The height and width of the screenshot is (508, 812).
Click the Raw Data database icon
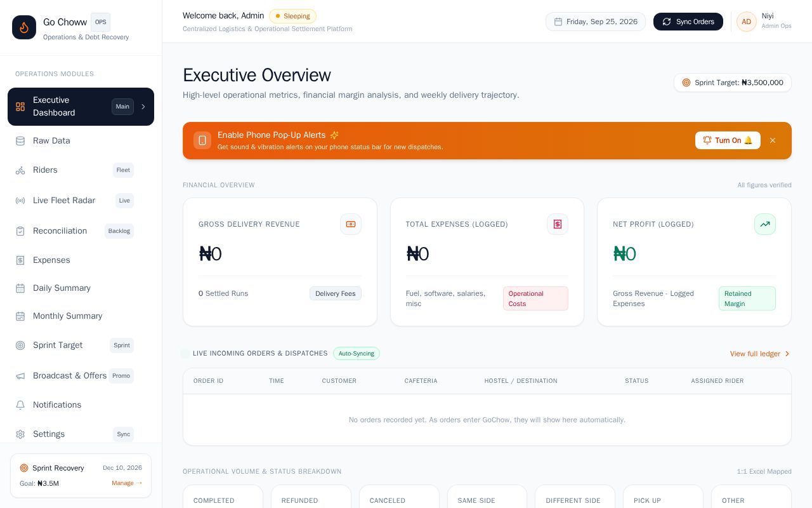tap(20, 141)
